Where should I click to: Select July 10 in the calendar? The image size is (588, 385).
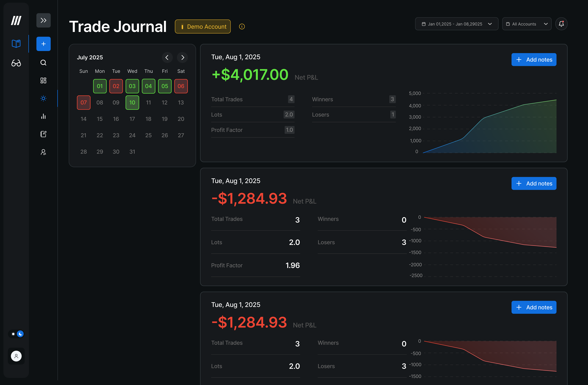pos(132,102)
